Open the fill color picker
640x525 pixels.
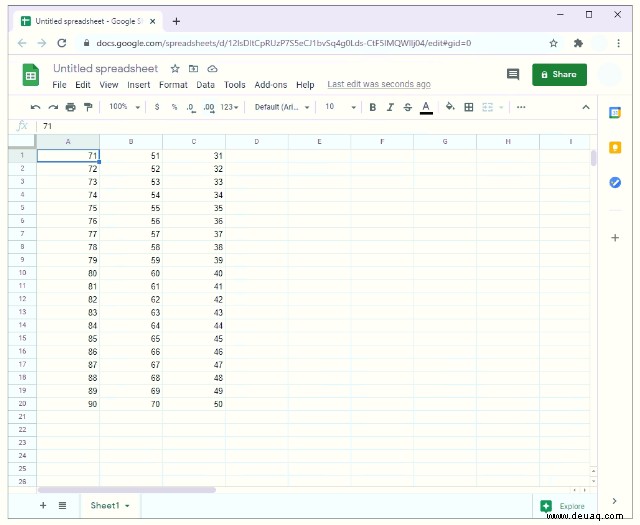point(450,107)
